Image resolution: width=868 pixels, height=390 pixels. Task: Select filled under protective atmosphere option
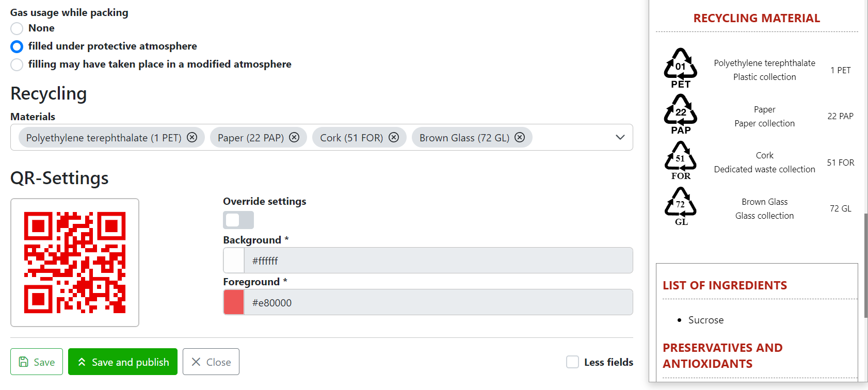tap(17, 46)
